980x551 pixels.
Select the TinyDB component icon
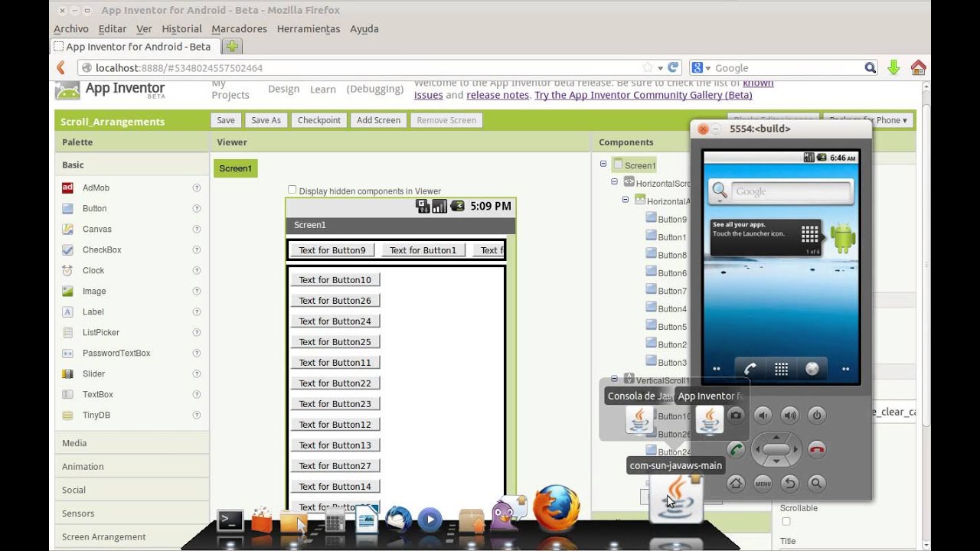(x=67, y=415)
